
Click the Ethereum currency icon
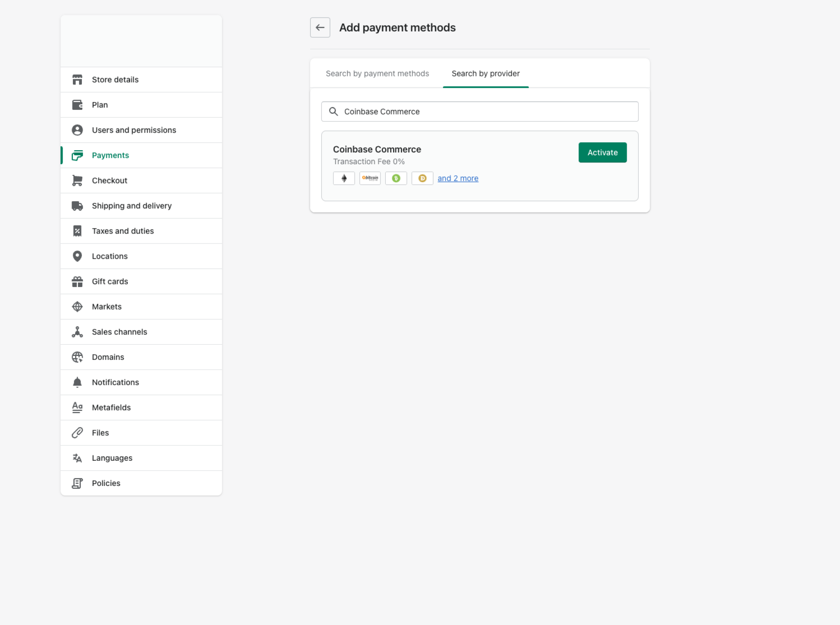[x=343, y=178]
